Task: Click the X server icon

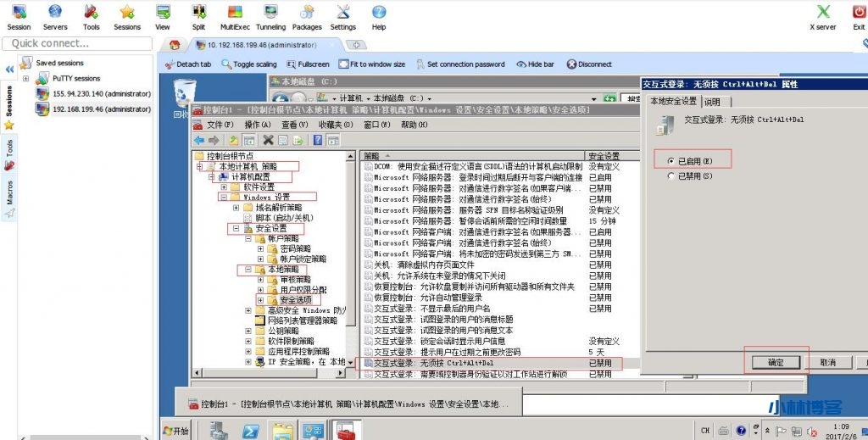Action: point(822,16)
